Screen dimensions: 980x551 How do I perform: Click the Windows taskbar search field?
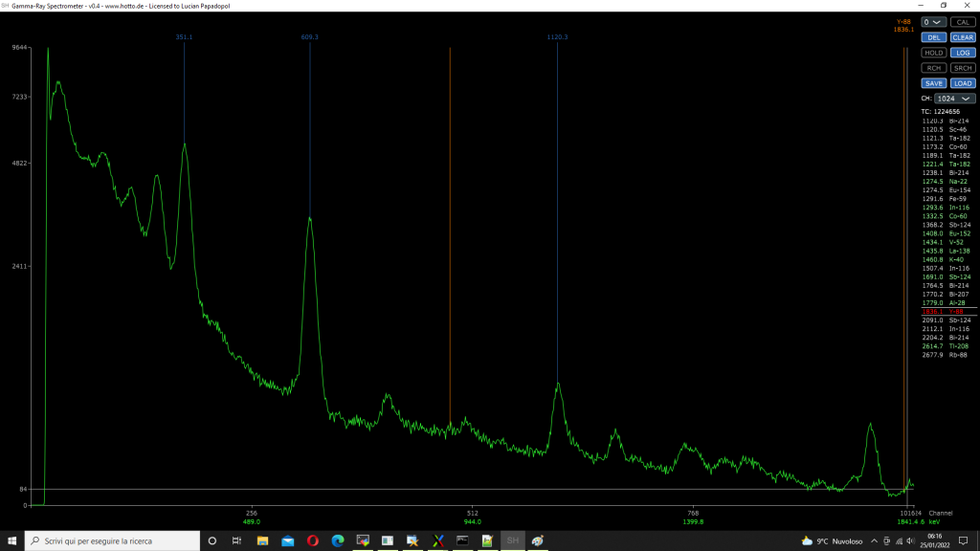pyautogui.click(x=113, y=541)
